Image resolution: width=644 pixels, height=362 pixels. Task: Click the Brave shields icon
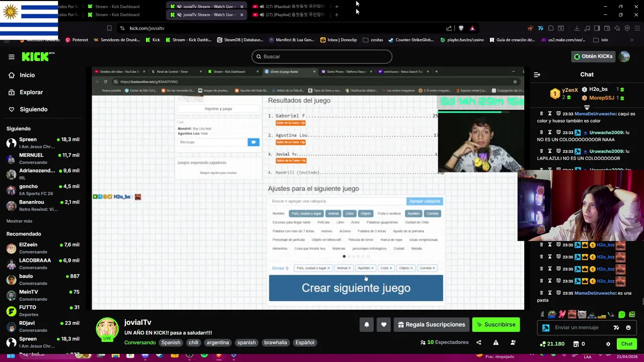point(461,28)
